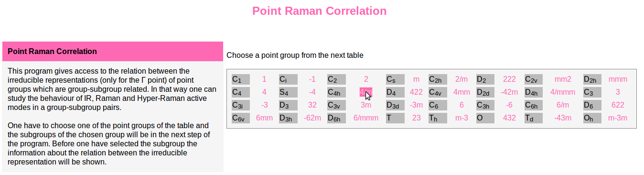Choose the mm2 point group link

tap(563, 79)
